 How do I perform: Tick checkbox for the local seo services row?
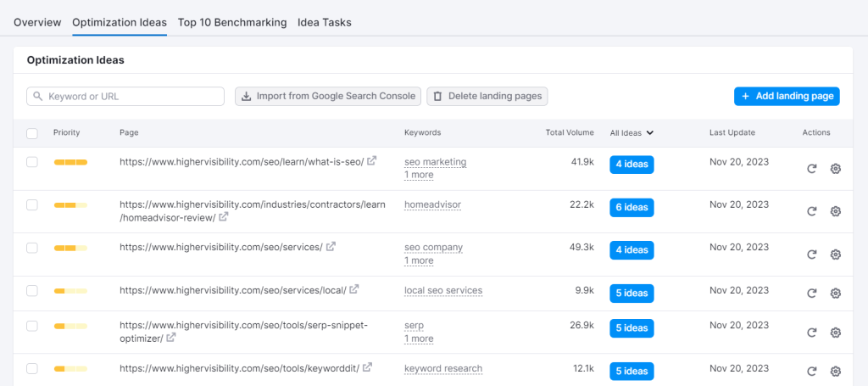tap(32, 291)
